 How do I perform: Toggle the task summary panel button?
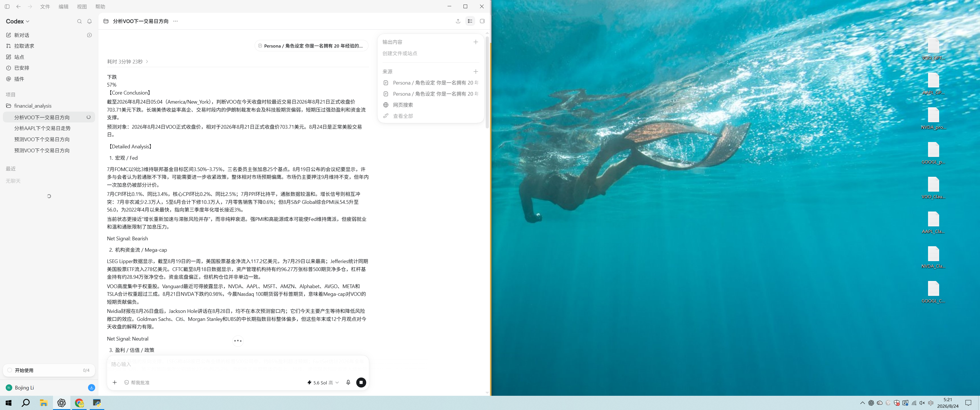pyautogui.click(x=470, y=21)
